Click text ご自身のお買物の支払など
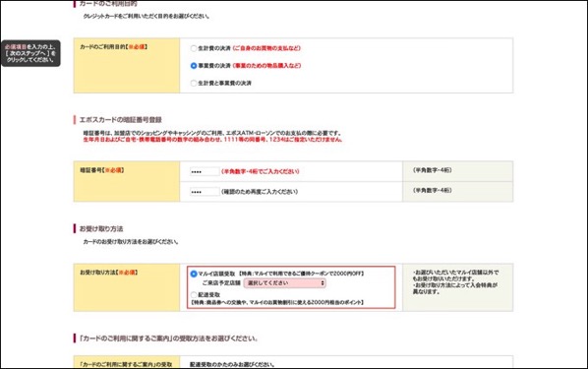The image size is (588, 369). (x=266, y=48)
